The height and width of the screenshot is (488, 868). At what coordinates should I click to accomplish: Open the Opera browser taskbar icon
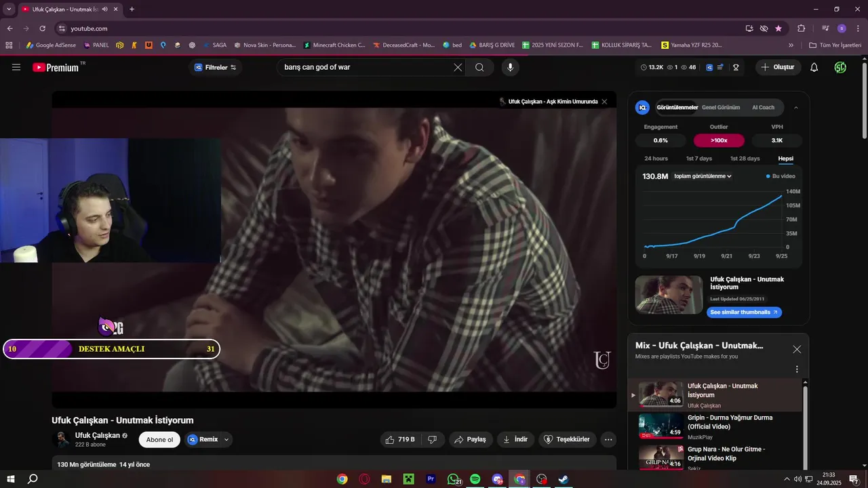(364, 479)
